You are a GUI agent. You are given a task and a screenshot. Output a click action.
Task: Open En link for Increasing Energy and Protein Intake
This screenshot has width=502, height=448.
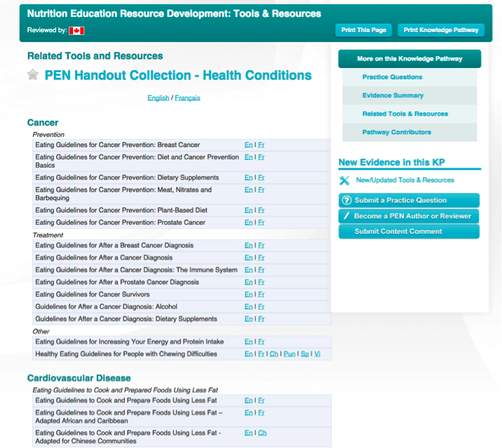249,342
